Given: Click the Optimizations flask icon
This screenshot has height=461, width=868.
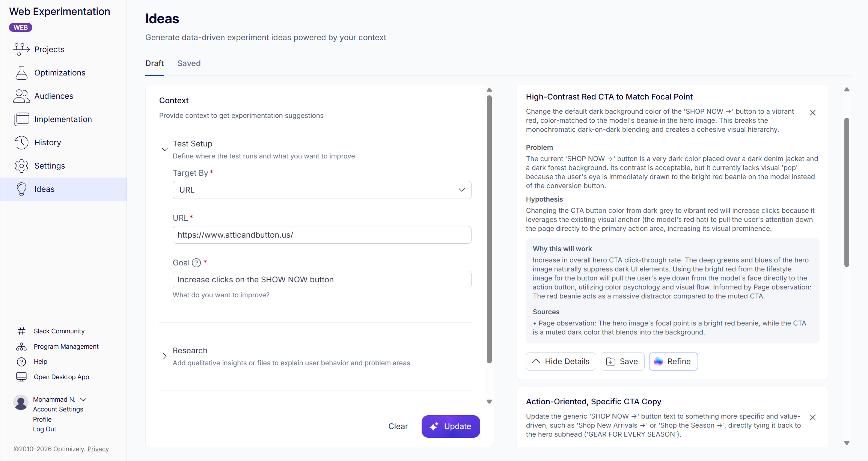Looking at the screenshot, I should coord(21,72).
